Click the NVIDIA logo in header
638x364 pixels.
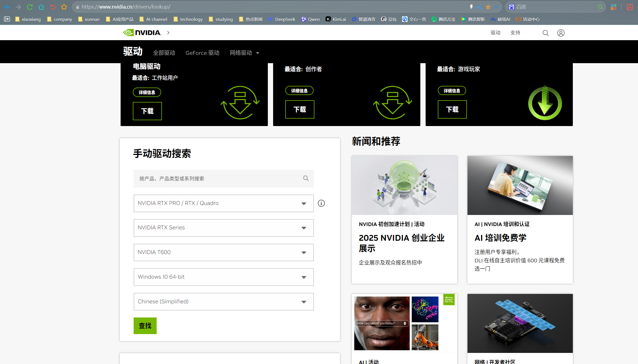(142, 33)
